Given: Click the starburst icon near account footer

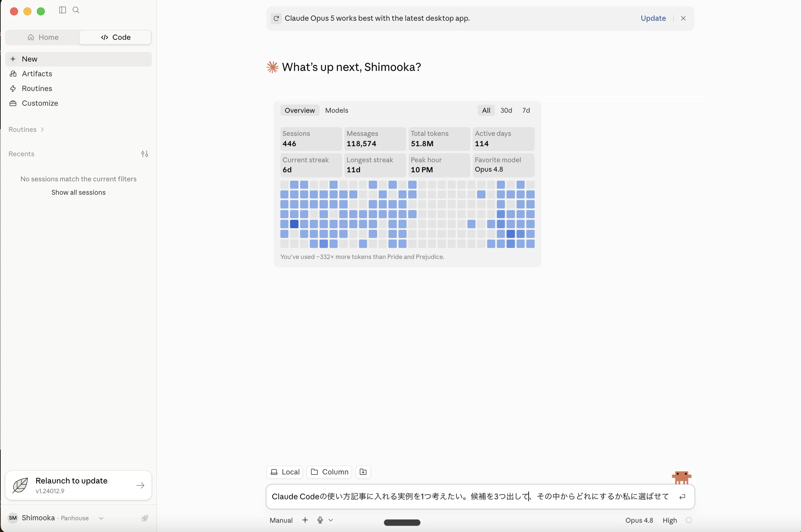Looking at the screenshot, I should click(x=145, y=518).
